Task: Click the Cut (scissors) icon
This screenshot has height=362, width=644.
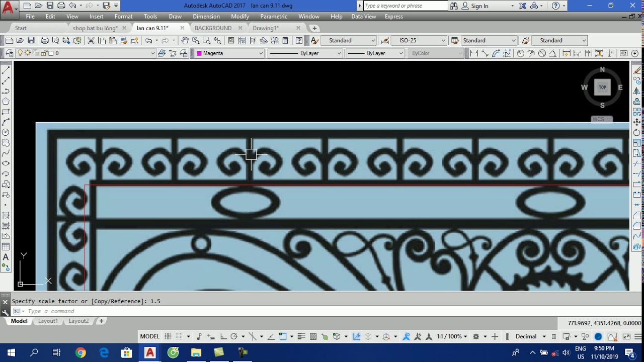Action: pos(91,41)
